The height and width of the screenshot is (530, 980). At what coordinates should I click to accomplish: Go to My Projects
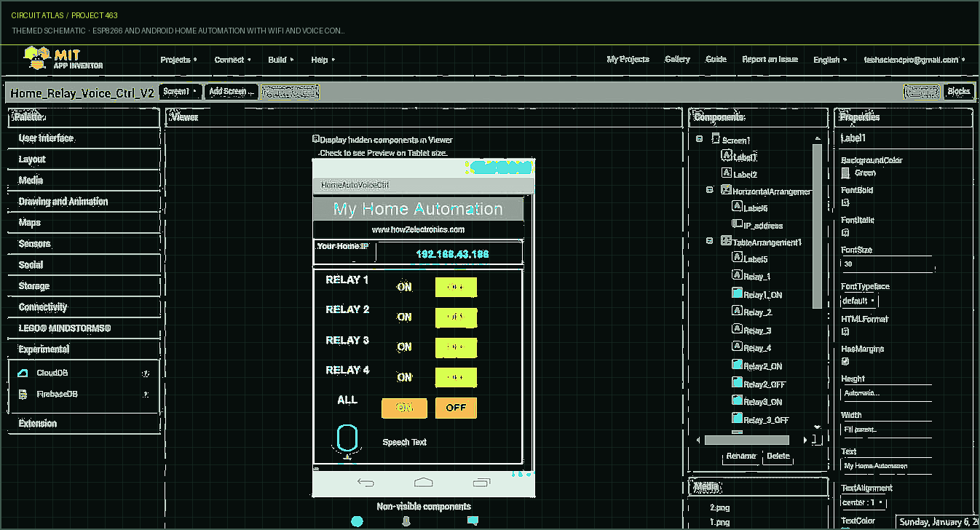pyautogui.click(x=628, y=59)
